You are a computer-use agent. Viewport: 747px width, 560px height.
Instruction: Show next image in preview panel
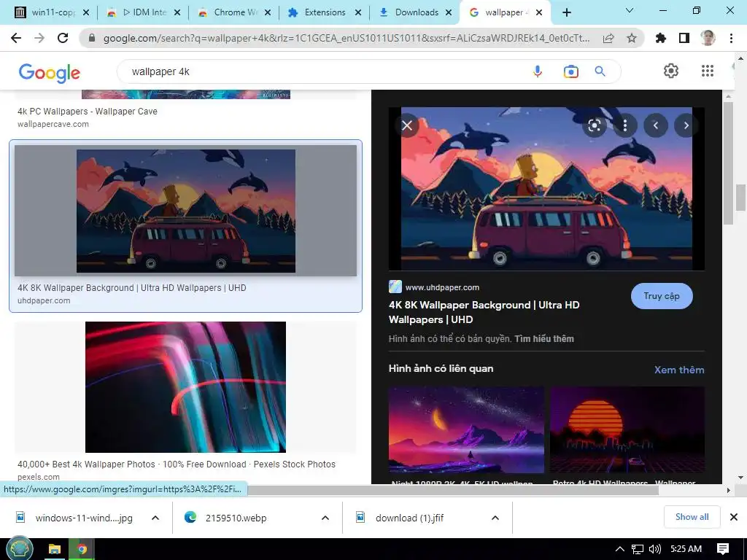click(686, 125)
